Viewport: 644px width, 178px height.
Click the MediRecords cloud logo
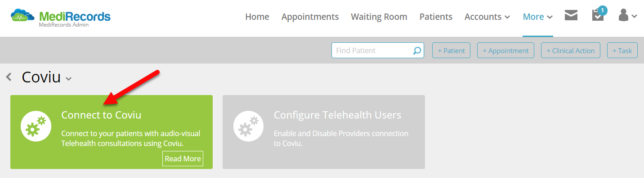click(x=23, y=16)
